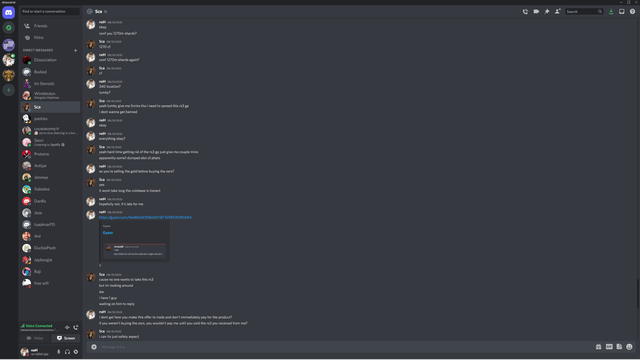Open your own user avatar at the bottom left
Image resolution: width=640 pixels, height=360 pixels.
point(25,351)
